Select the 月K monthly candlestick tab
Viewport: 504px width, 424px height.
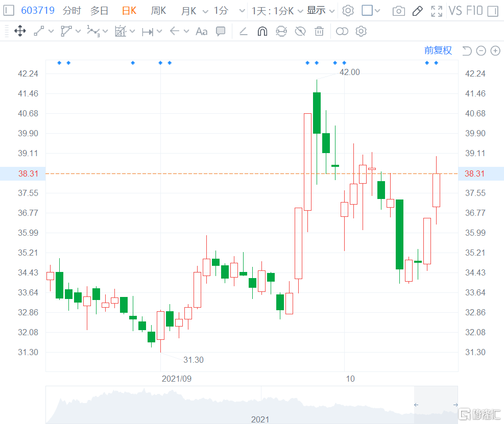point(188,11)
